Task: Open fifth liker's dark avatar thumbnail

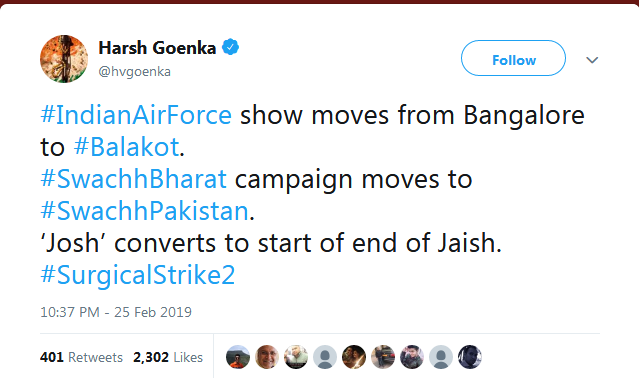Action: (354, 357)
